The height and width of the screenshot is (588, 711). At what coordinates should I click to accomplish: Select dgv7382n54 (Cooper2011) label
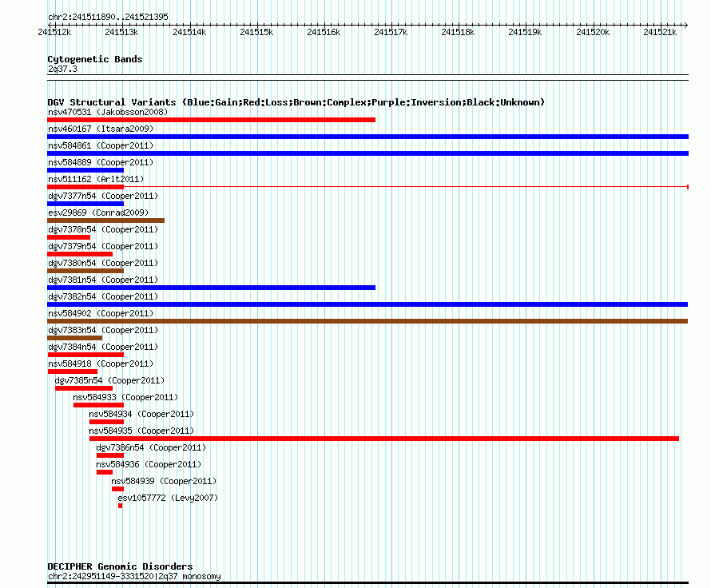(x=103, y=296)
